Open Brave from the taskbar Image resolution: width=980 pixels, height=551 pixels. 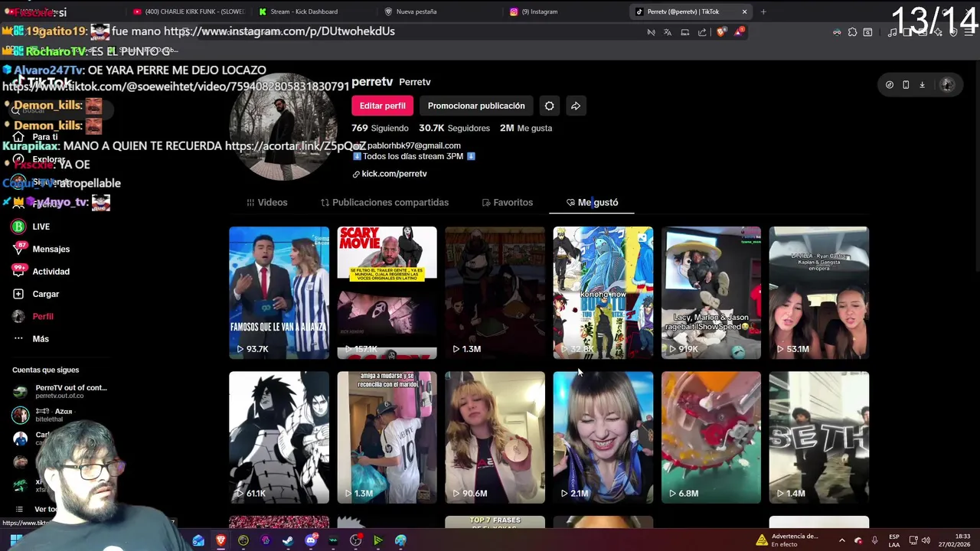coord(221,540)
